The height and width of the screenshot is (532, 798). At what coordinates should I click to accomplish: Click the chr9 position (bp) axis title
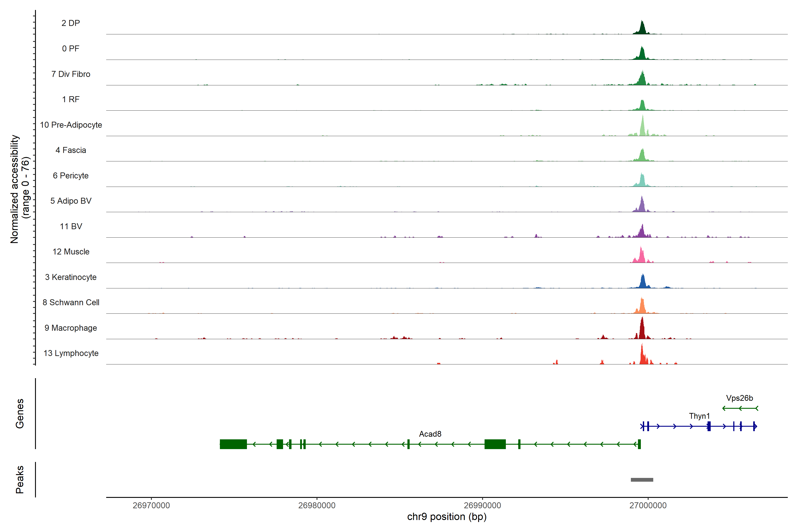tap(446, 517)
